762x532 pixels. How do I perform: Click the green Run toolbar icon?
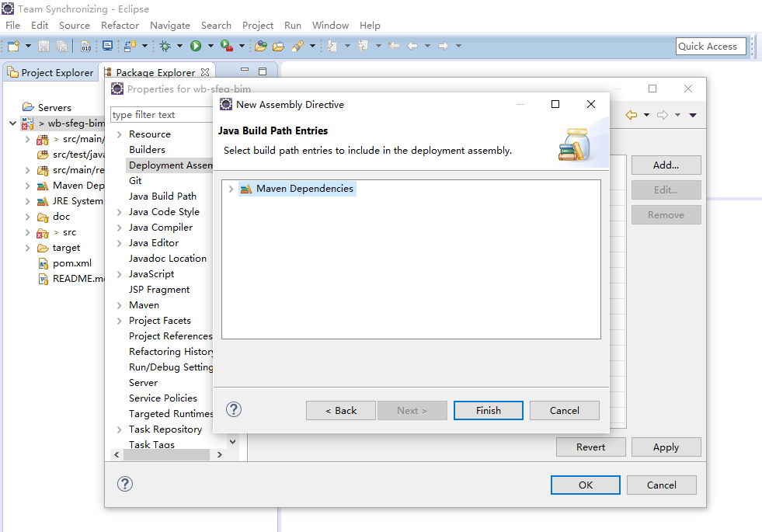pos(196,46)
